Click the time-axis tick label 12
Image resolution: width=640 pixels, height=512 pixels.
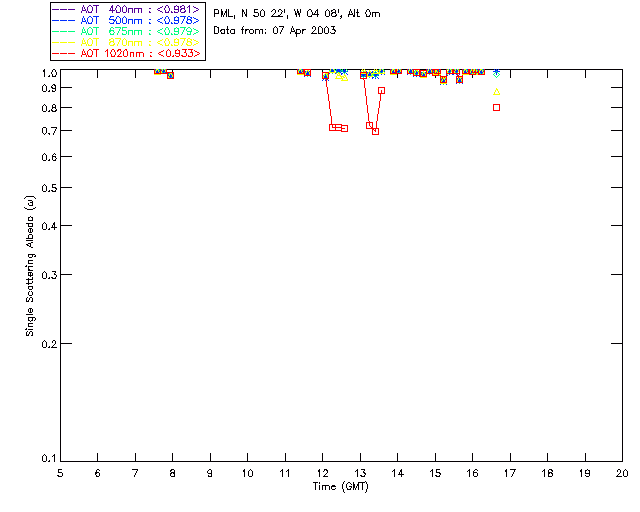(x=322, y=474)
